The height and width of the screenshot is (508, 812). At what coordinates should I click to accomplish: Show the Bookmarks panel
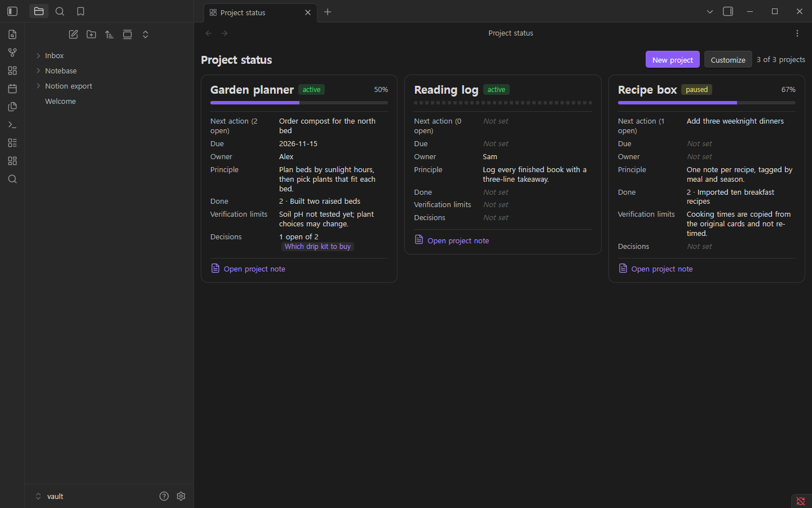click(81, 11)
